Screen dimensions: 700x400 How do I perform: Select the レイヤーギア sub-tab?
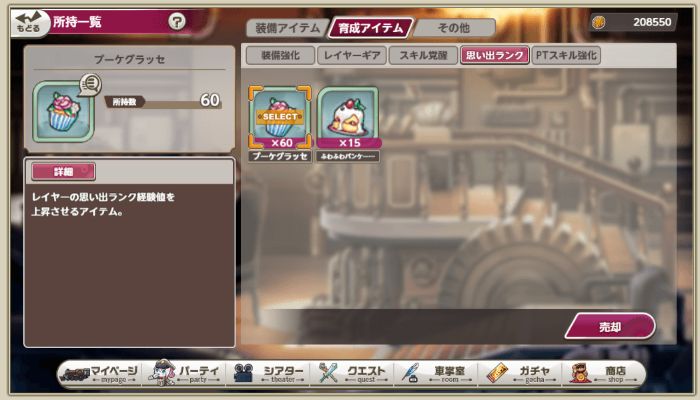352,55
